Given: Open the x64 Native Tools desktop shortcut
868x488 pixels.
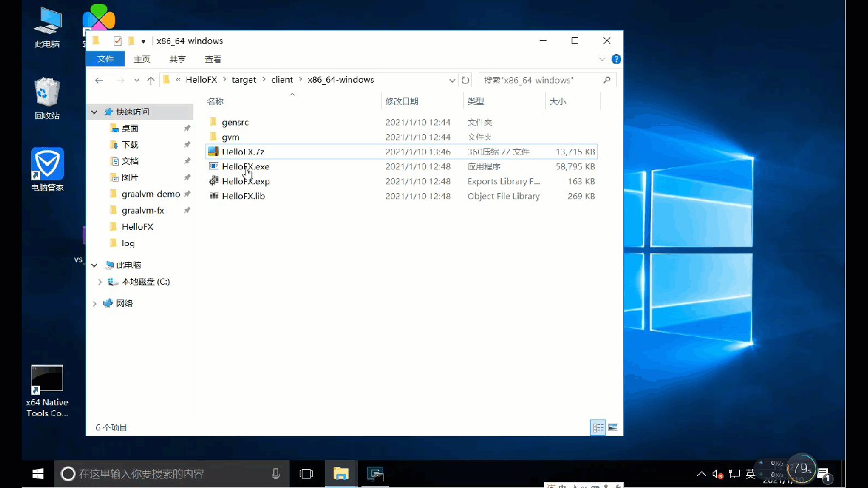Looking at the screenshot, I should [x=47, y=391].
